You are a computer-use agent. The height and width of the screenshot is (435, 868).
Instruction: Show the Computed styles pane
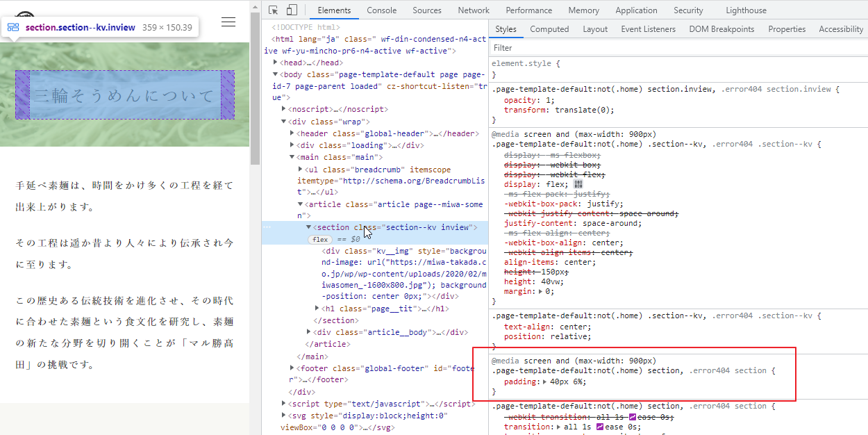point(549,29)
